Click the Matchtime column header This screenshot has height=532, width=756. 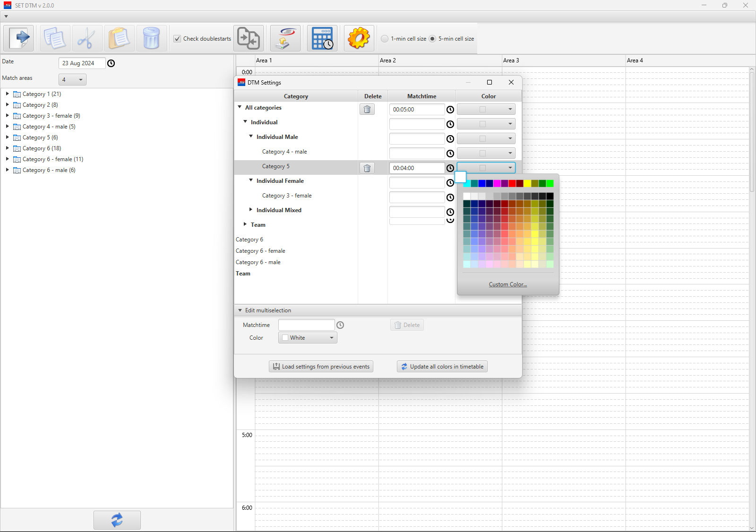(x=421, y=96)
